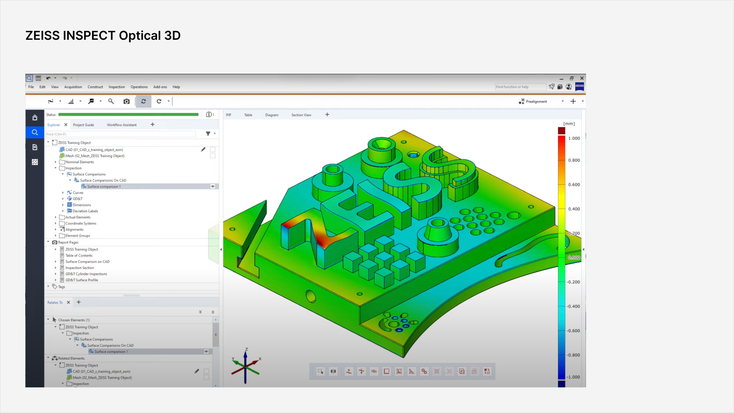Open the Inspection menu
The width and height of the screenshot is (734, 413).
(114, 87)
